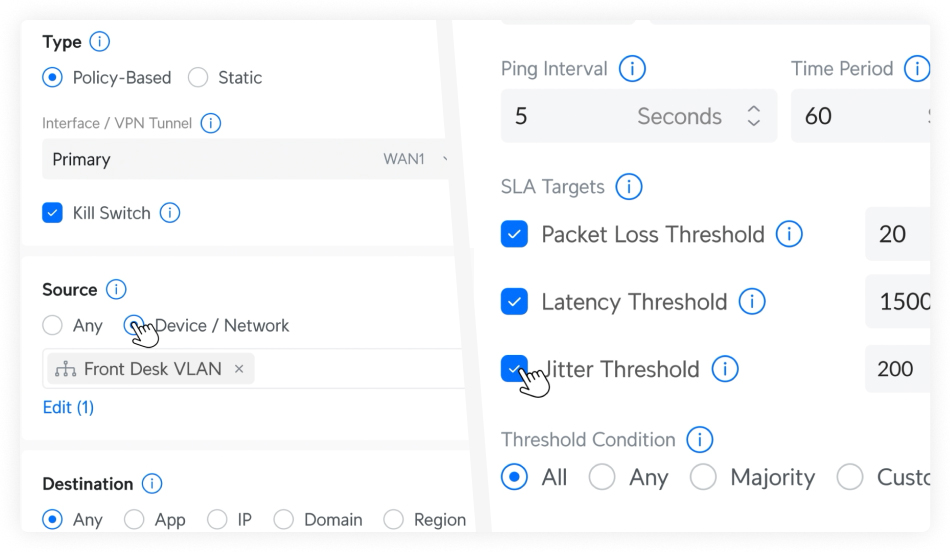Click info icon beside Interface / VPN Tunnel
Image resolution: width=950 pixels, height=552 pixels.
pos(210,123)
